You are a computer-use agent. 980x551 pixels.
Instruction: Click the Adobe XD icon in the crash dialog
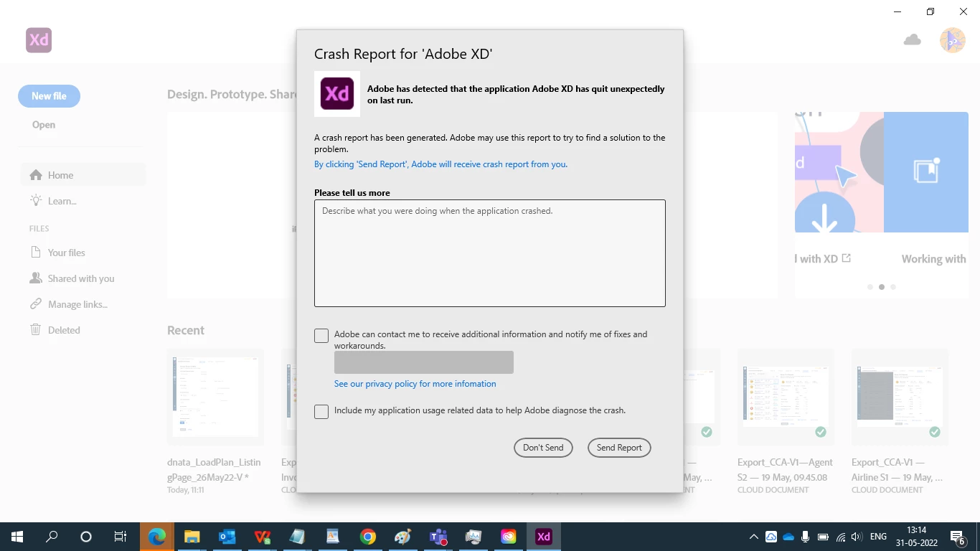click(x=337, y=94)
